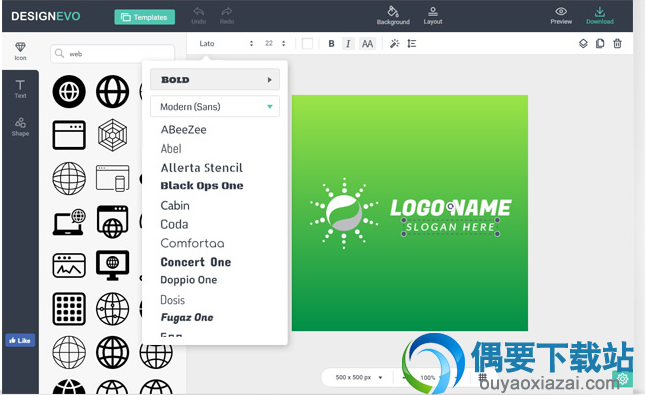Go to the DESIGNEVO home logo
The image size is (645, 395).
pyautogui.click(x=46, y=16)
